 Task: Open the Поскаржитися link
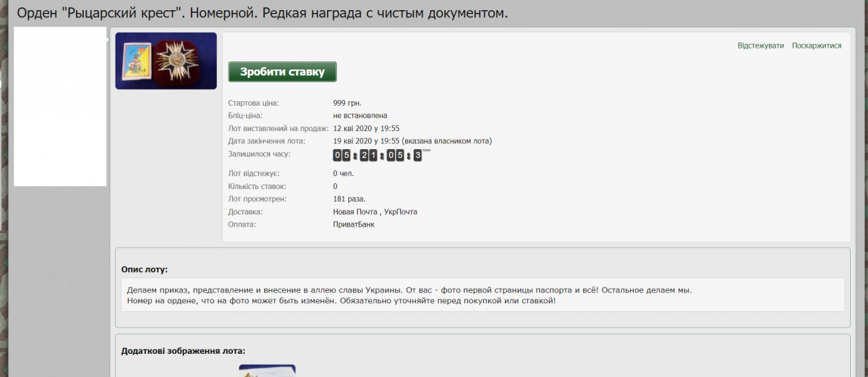(x=817, y=46)
